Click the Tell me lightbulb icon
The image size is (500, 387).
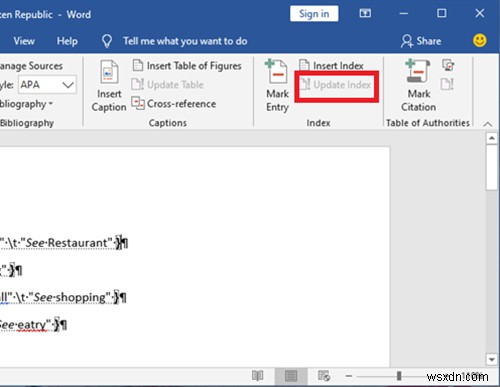tap(107, 41)
